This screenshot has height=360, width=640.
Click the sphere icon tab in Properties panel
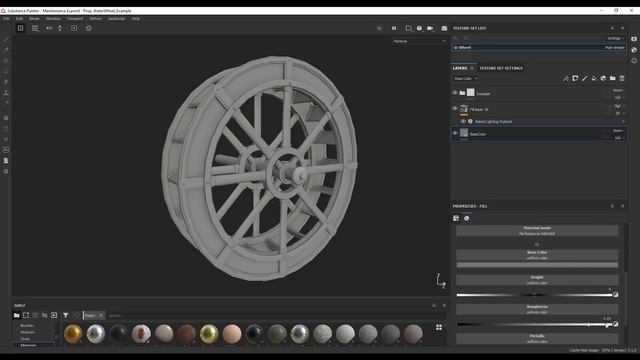coord(467,218)
